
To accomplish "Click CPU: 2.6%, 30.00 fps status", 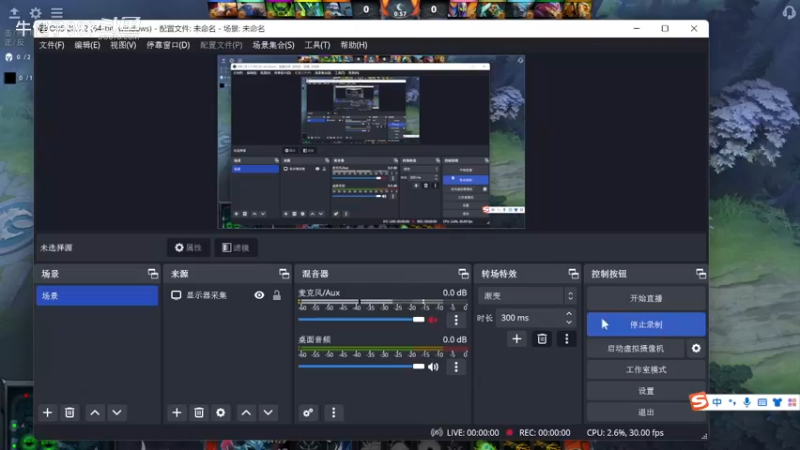I will pyautogui.click(x=625, y=433).
